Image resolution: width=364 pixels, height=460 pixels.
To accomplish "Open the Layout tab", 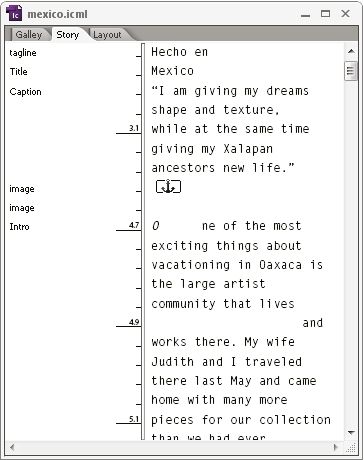I will [107, 35].
